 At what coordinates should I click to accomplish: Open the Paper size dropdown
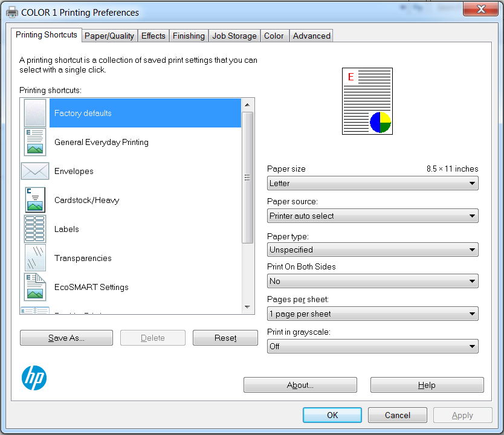tap(372, 183)
